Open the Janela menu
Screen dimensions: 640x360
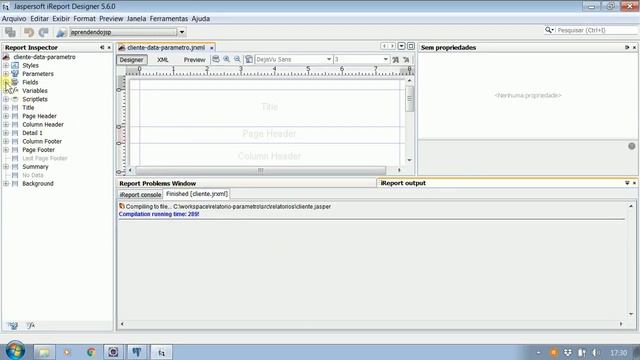tap(136, 19)
